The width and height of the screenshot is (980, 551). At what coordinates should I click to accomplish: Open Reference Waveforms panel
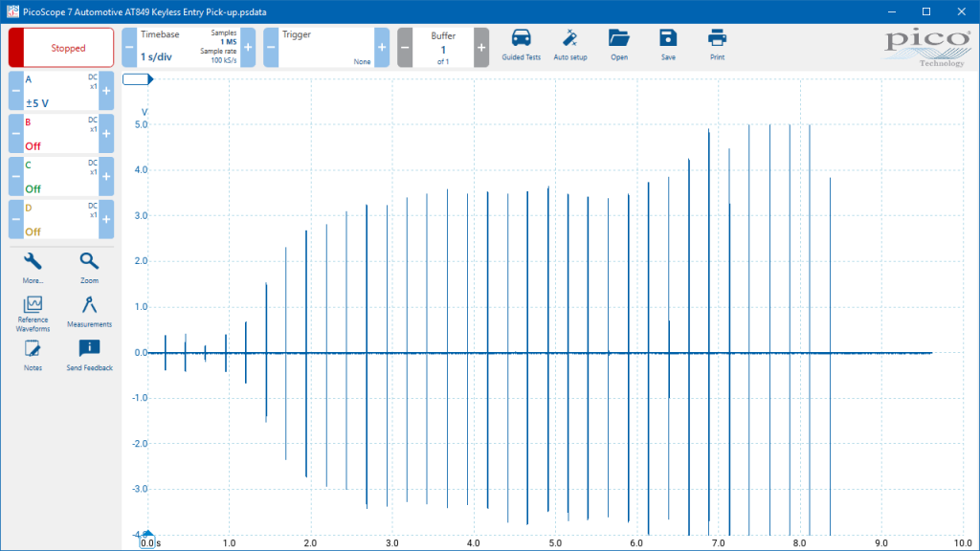(33, 314)
